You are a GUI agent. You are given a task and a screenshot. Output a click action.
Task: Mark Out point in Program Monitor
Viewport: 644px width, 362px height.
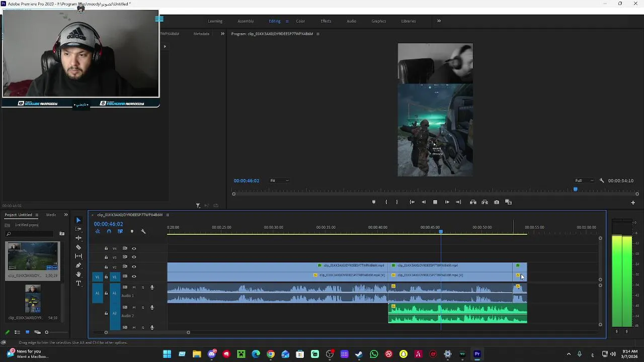pyautogui.click(x=397, y=202)
